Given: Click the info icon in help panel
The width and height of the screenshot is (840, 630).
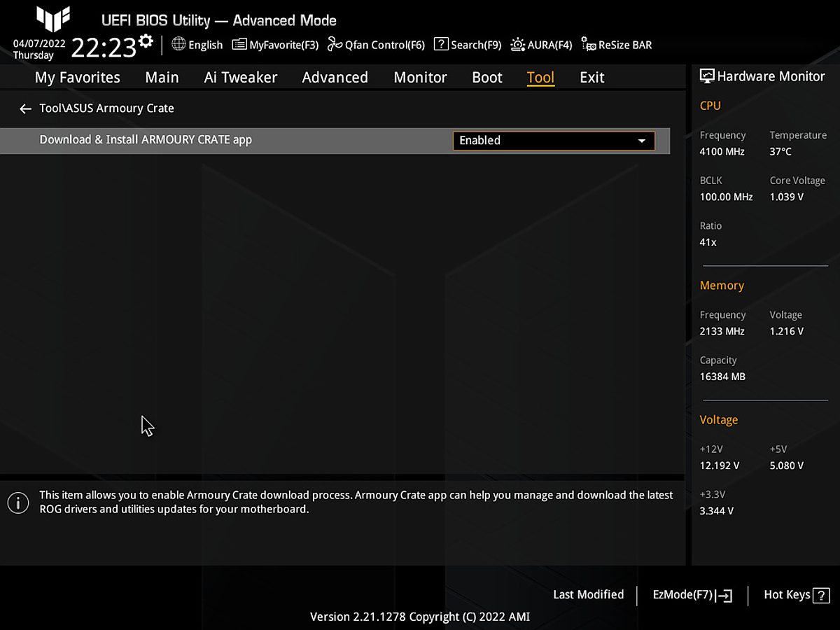Looking at the screenshot, I should coord(18,502).
